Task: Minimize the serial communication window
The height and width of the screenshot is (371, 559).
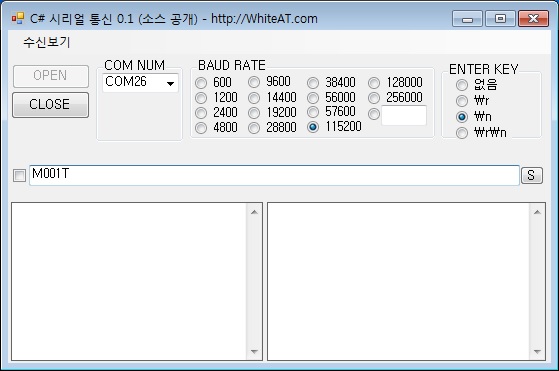Action: pos(467,19)
